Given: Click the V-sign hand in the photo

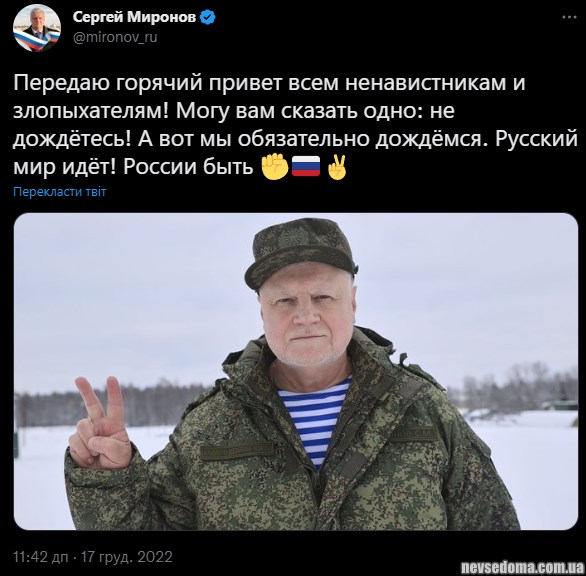Looking at the screenshot, I should [100, 422].
